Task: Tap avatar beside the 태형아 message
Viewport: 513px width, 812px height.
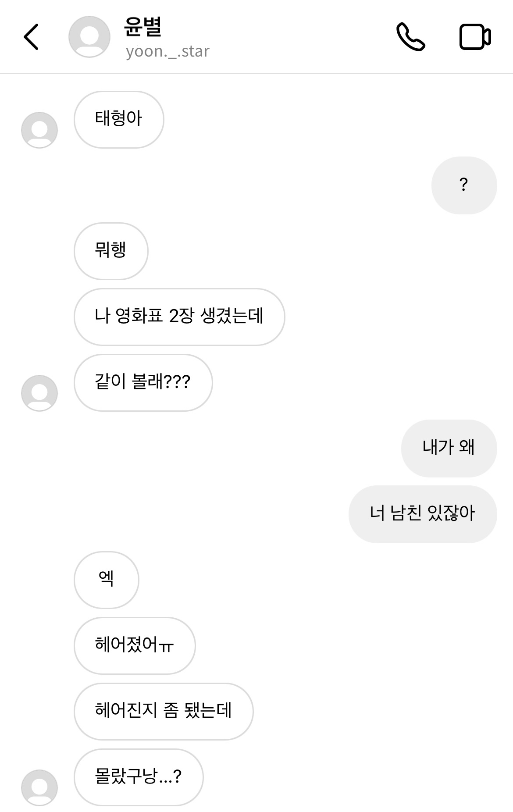Action: pyautogui.click(x=39, y=130)
